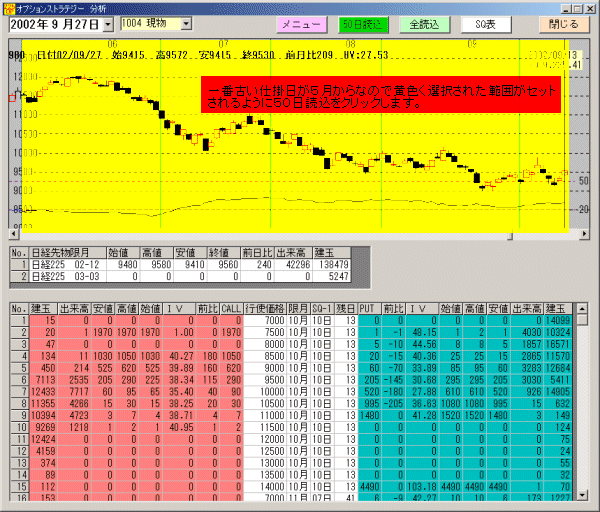Select strike price 7000 10月 cell

[265, 320]
